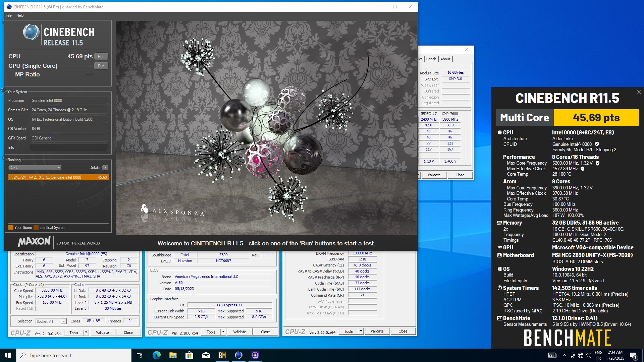Switch to Cinebench via its taskbar icon

[238, 355]
